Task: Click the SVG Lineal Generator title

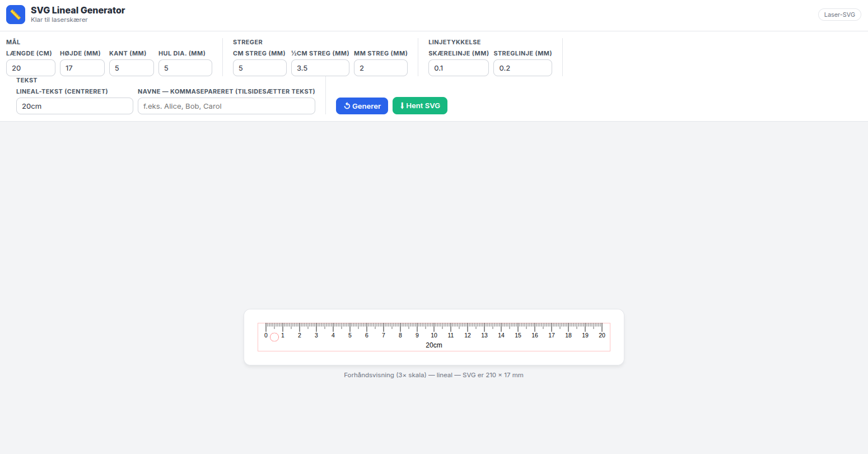Action: 78,10
